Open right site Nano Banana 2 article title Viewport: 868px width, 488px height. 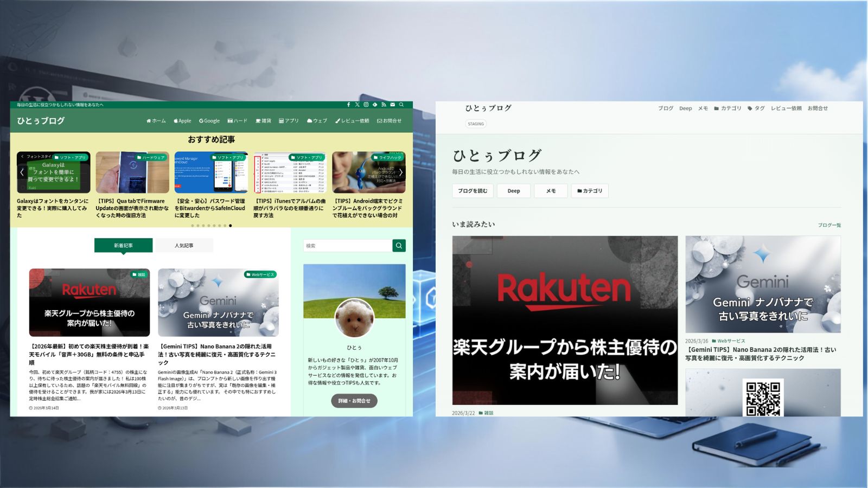tap(761, 354)
